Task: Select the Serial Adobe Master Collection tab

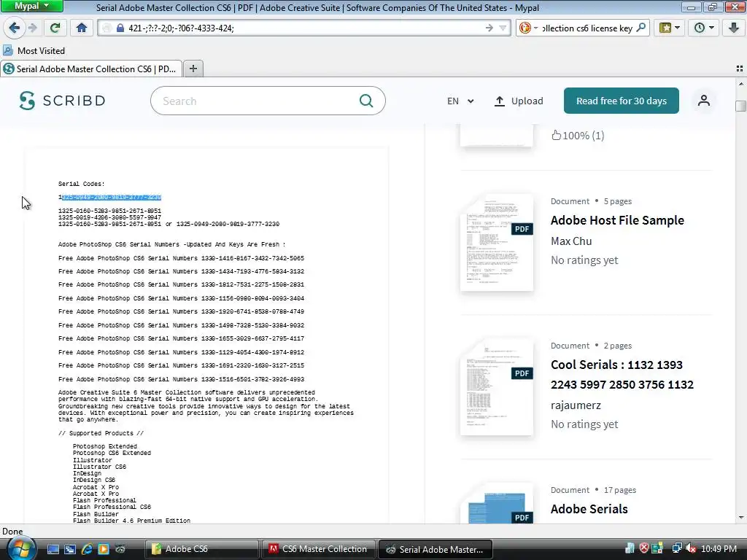Action: click(x=91, y=69)
